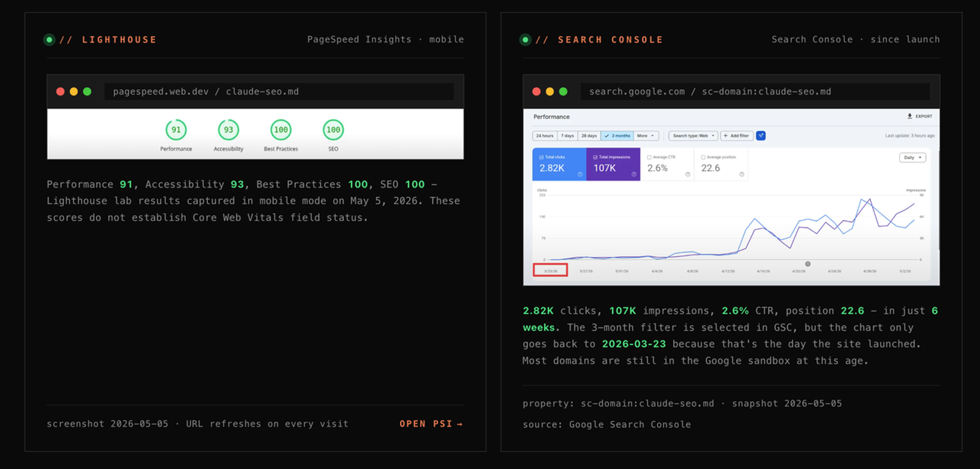980x469 pixels.
Task: Select the 24 hours range tab
Action: coord(545,136)
